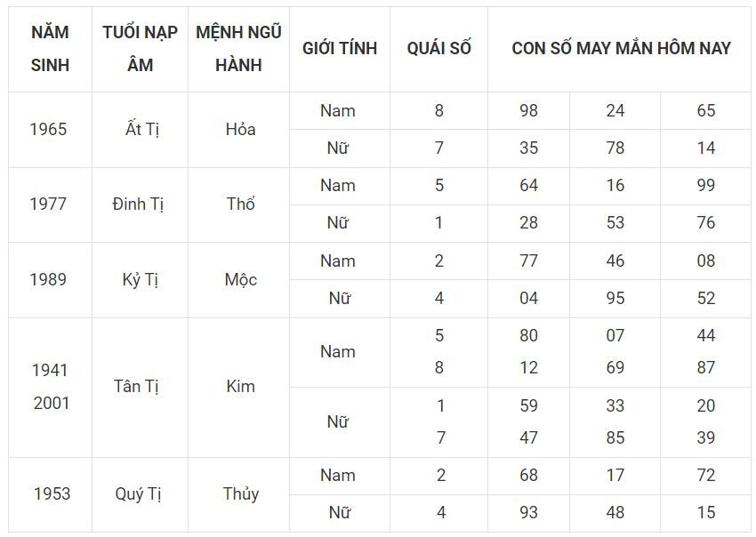Click the Hỏa element cell

point(240,130)
